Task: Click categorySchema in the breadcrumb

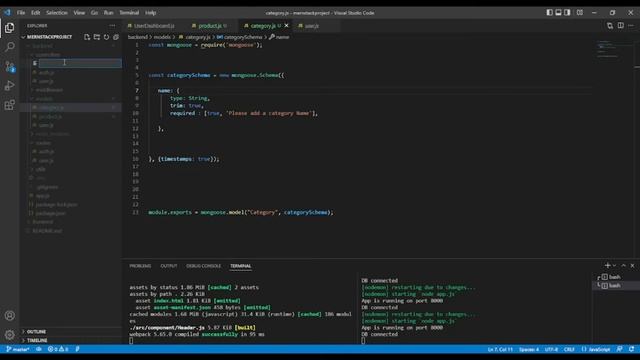Action: click(242, 37)
